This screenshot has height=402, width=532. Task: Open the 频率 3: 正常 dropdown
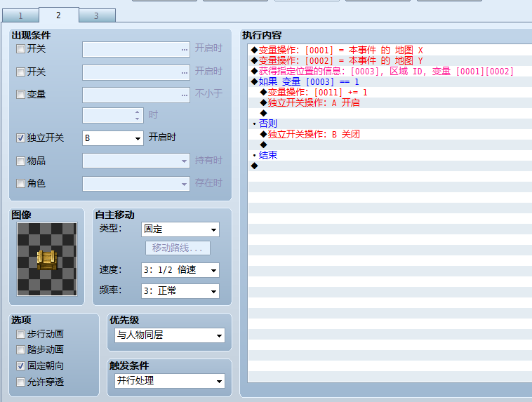pyautogui.click(x=180, y=291)
